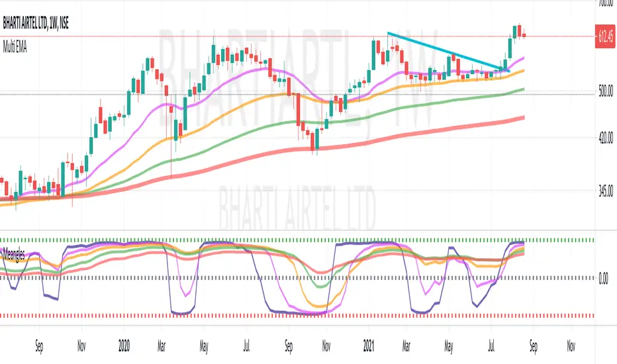The image size is (617, 364).
Task: Click the 420.00 price axis label
Action: point(606,138)
